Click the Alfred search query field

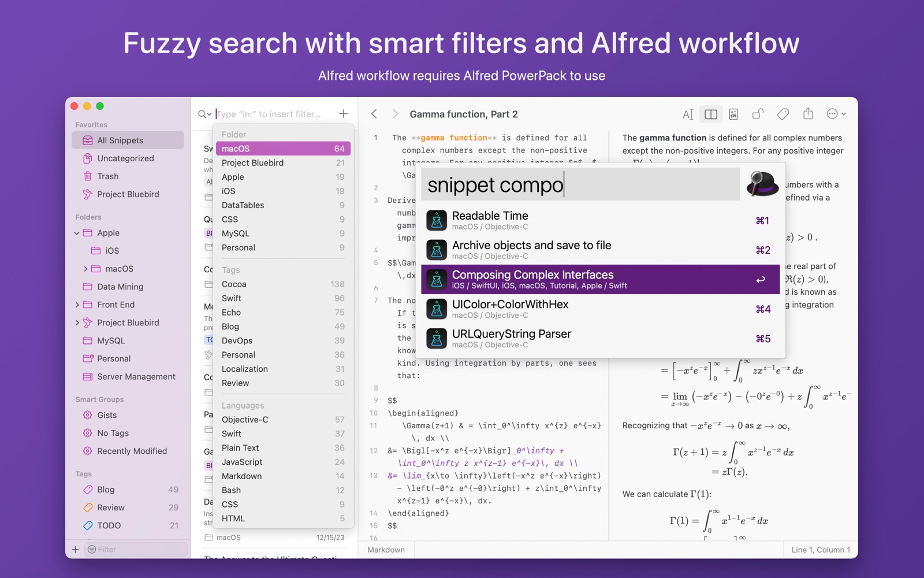pos(580,184)
